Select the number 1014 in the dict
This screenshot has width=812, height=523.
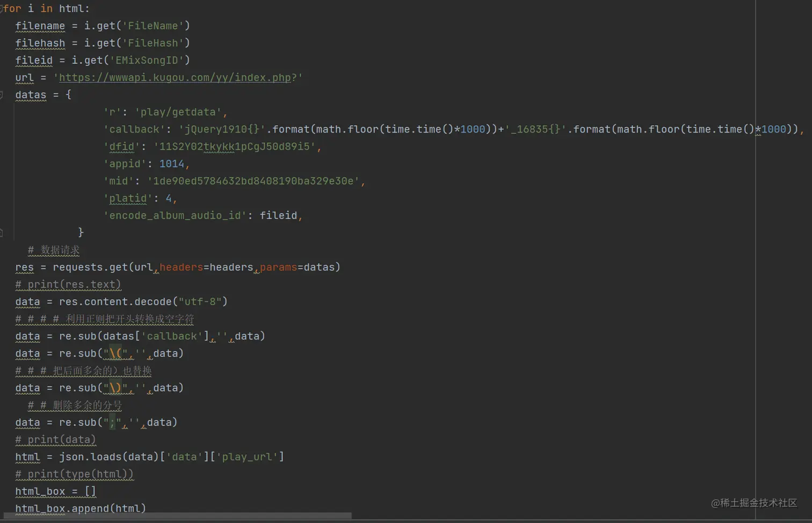tap(172, 164)
